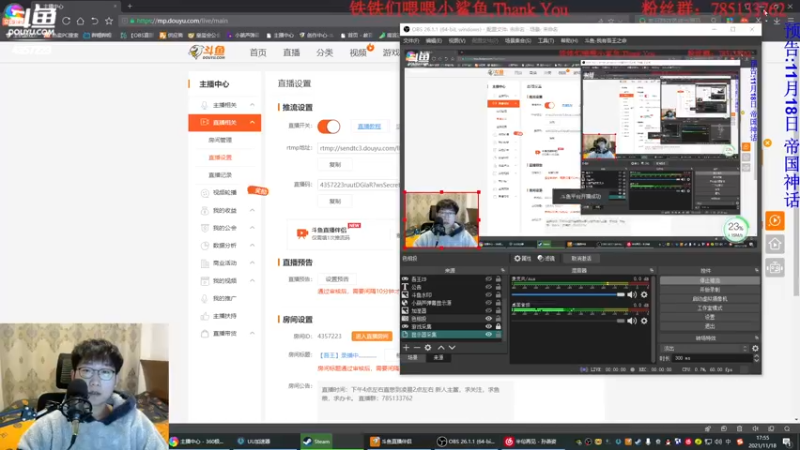Toggle visibility of 公告 text source

[x=488, y=287]
